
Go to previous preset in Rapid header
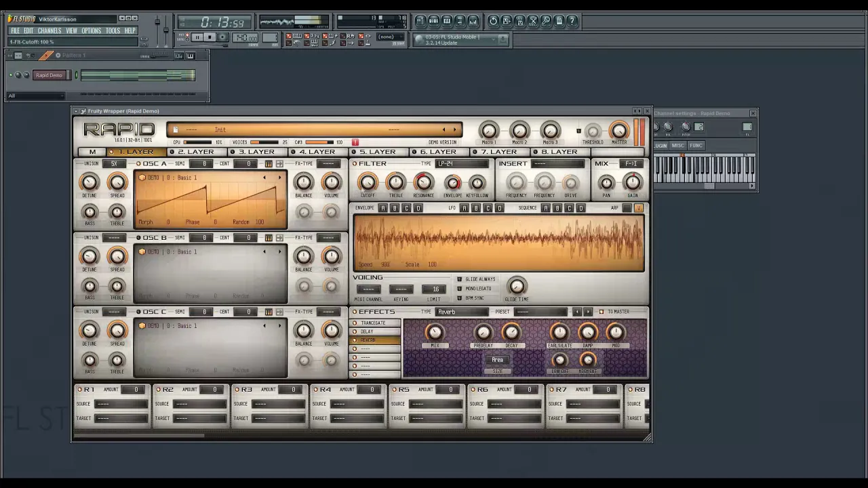pyautogui.click(x=443, y=129)
